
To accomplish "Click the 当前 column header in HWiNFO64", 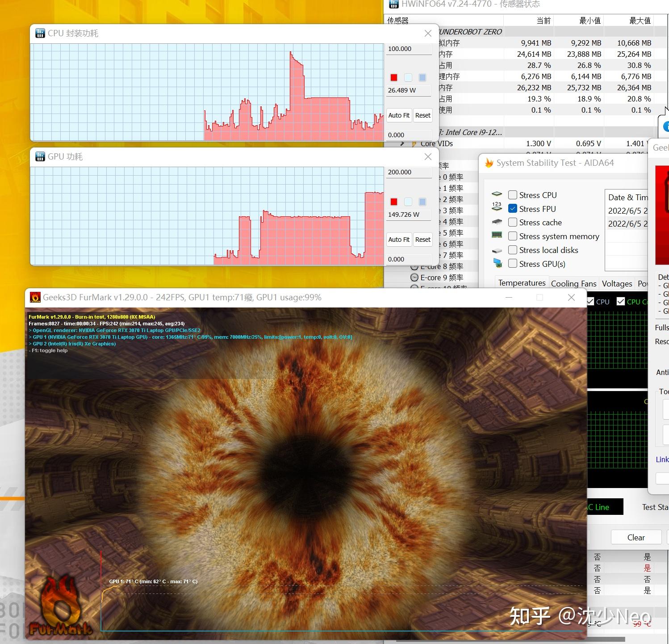I will (x=529, y=21).
